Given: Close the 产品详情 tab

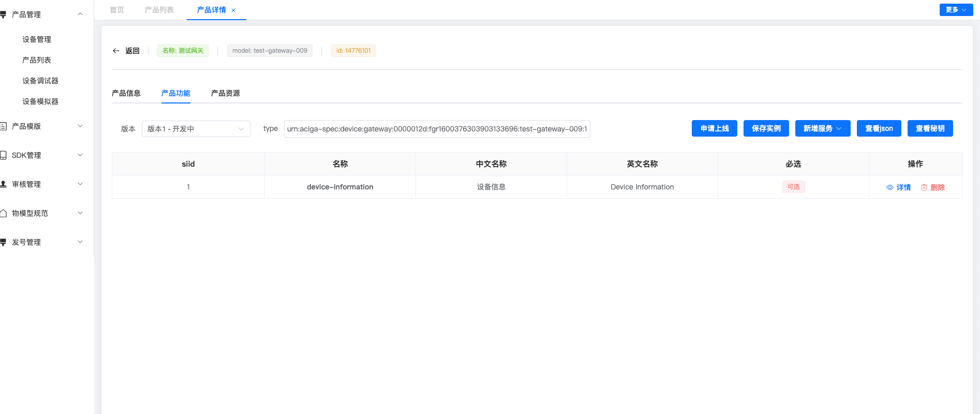Looking at the screenshot, I should [233, 10].
